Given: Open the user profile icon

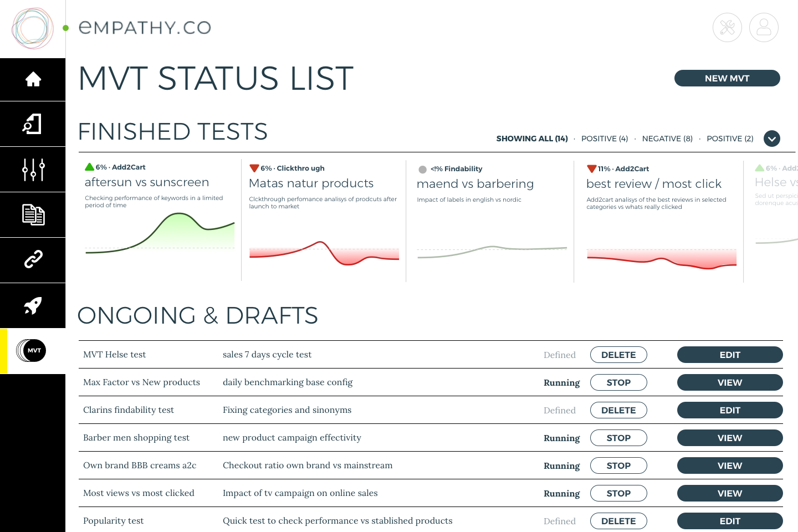Looking at the screenshot, I should pos(764,27).
